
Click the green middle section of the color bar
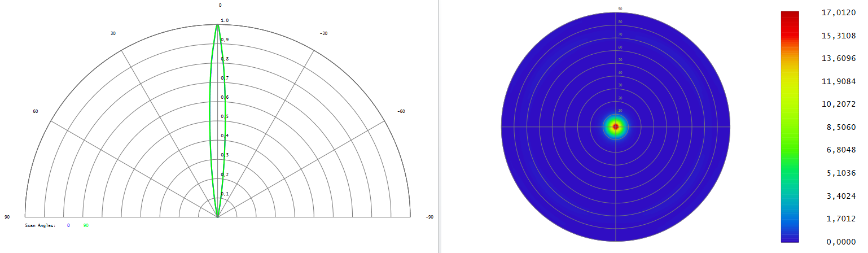790,147
